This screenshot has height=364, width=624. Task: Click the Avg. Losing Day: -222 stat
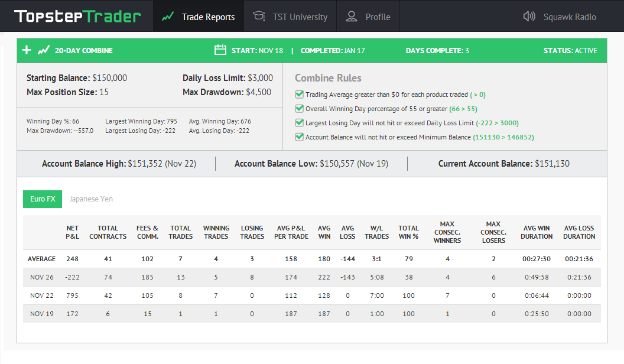click(219, 131)
